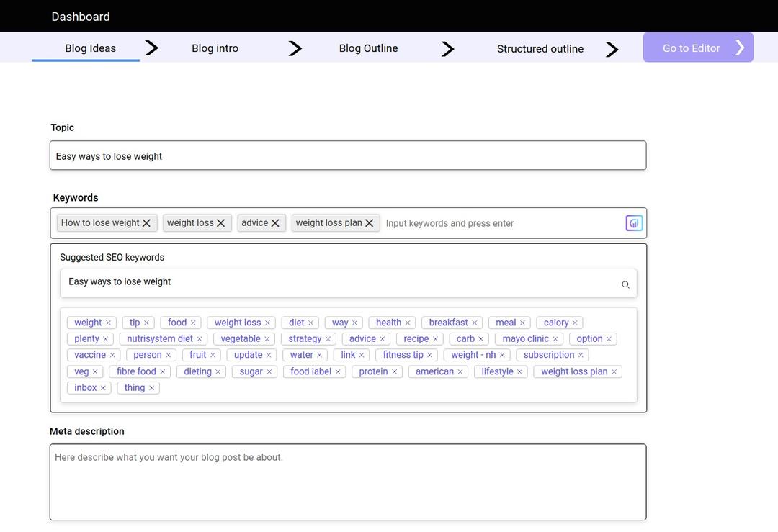This screenshot has width=778, height=532.
Task: Click the chevron arrow inside Go to Editor
Action: tap(740, 48)
